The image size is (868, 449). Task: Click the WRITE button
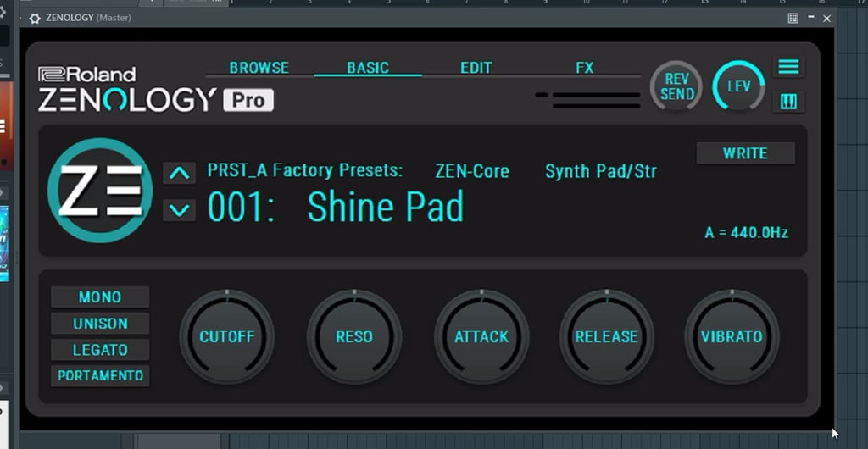point(745,153)
